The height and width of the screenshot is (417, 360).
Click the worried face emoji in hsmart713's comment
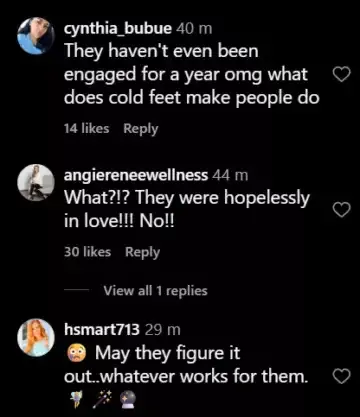(76, 354)
